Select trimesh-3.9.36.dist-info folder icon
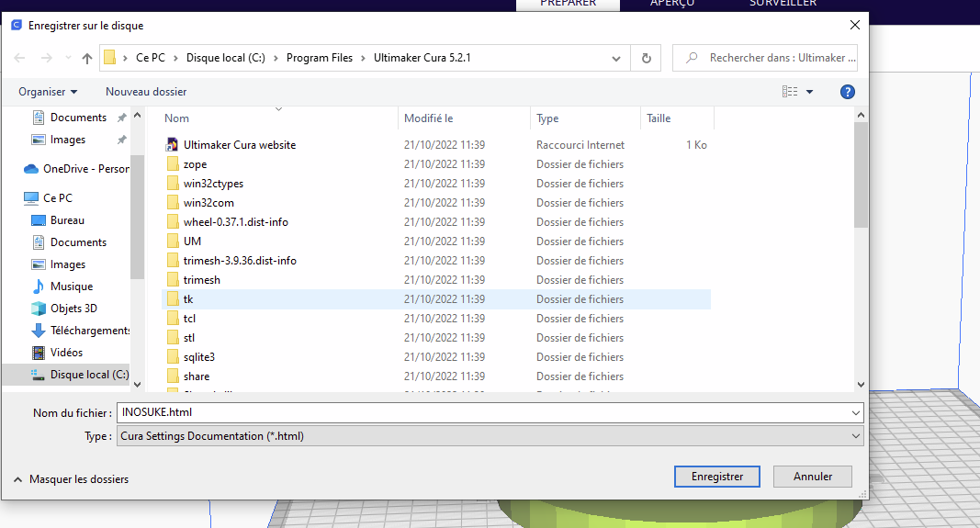This screenshot has width=980, height=528. pos(173,261)
